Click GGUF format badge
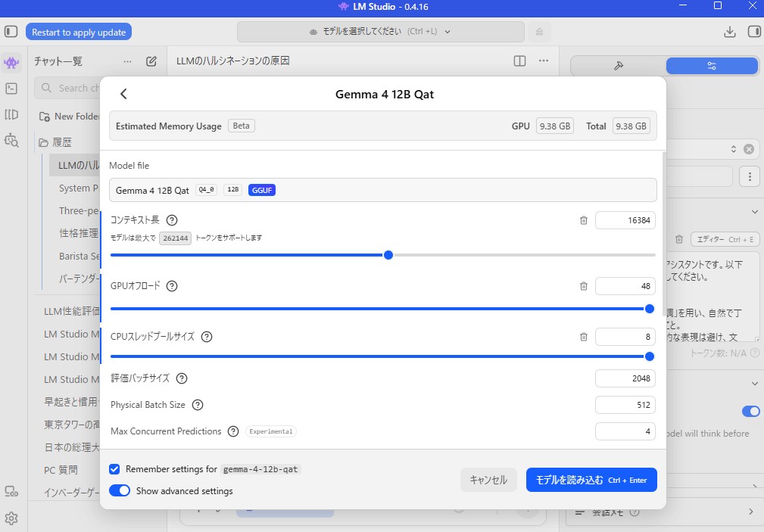 262,190
